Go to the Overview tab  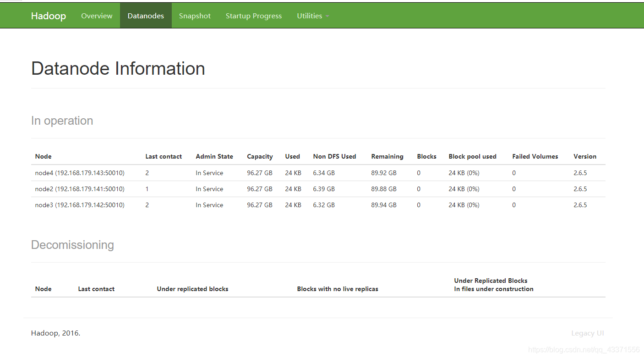tap(97, 16)
